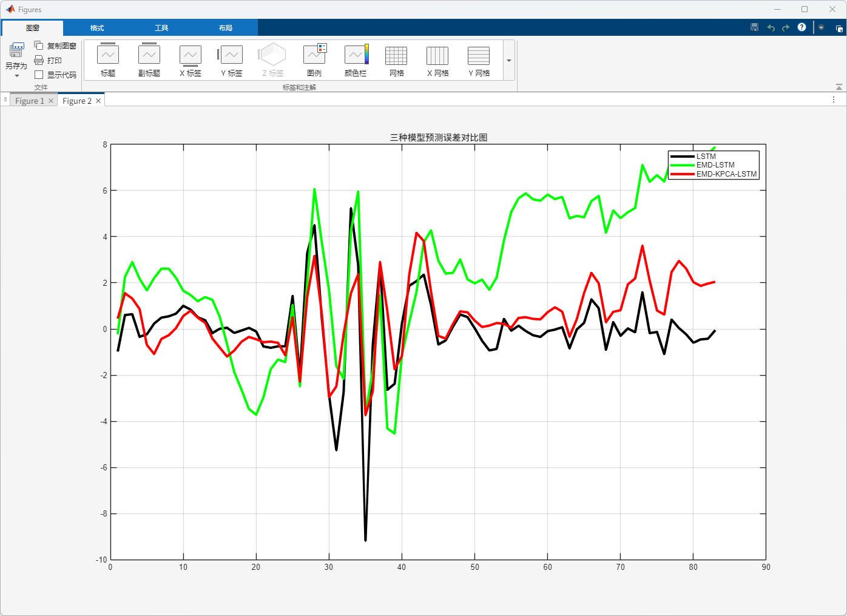Minimize the Figures window

(x=777, y=9)
